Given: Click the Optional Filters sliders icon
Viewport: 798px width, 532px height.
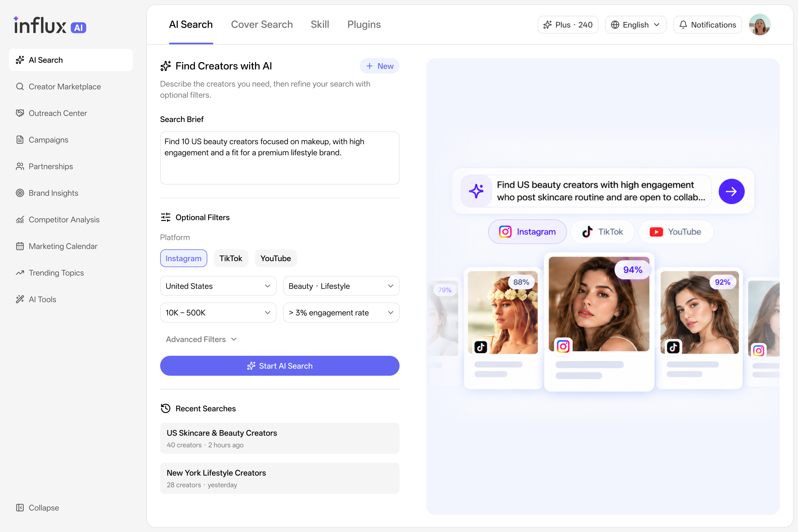Looking at the screenshot, I should pos(166,217).
